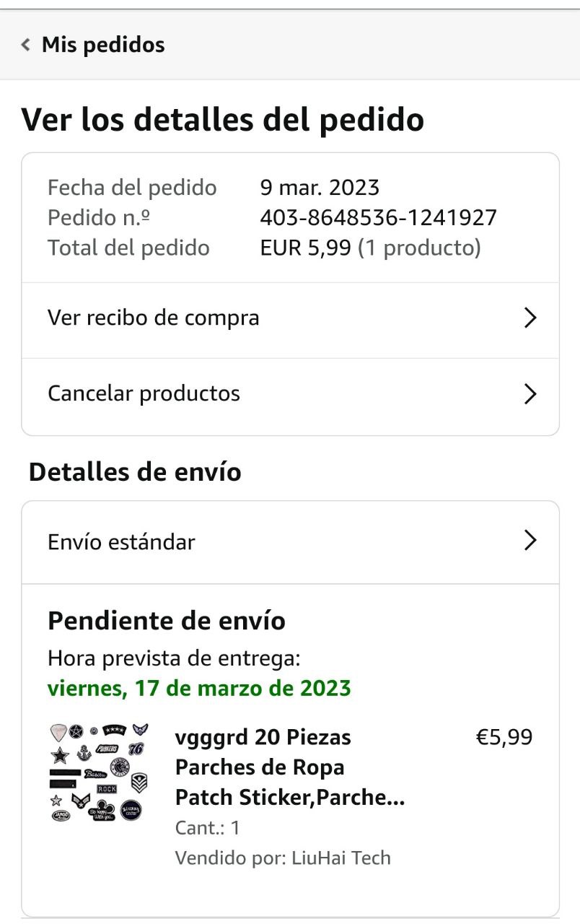Open Envío estándar shipping details
Image resolution: width=580 pixels, height=924 pixels.
[121, 541]
